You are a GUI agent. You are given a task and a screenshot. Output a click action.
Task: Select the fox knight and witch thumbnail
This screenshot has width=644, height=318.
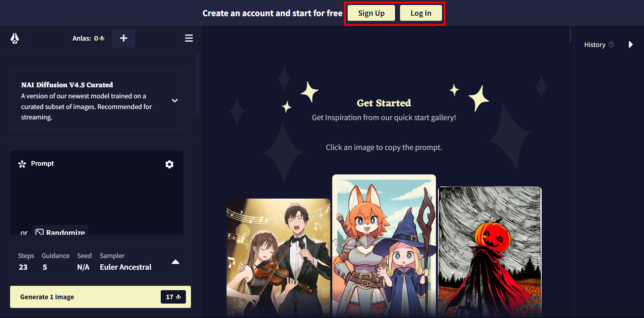[x=384, y=246]
